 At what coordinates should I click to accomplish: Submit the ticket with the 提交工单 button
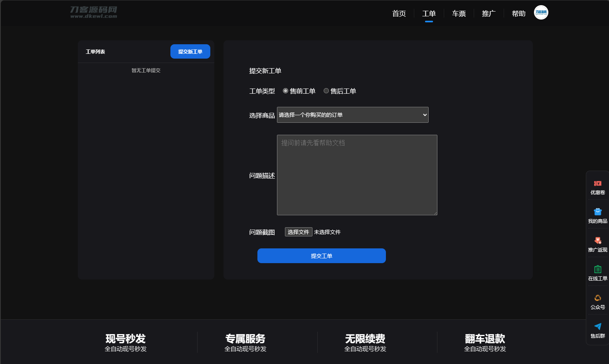[x=321, y=256]
